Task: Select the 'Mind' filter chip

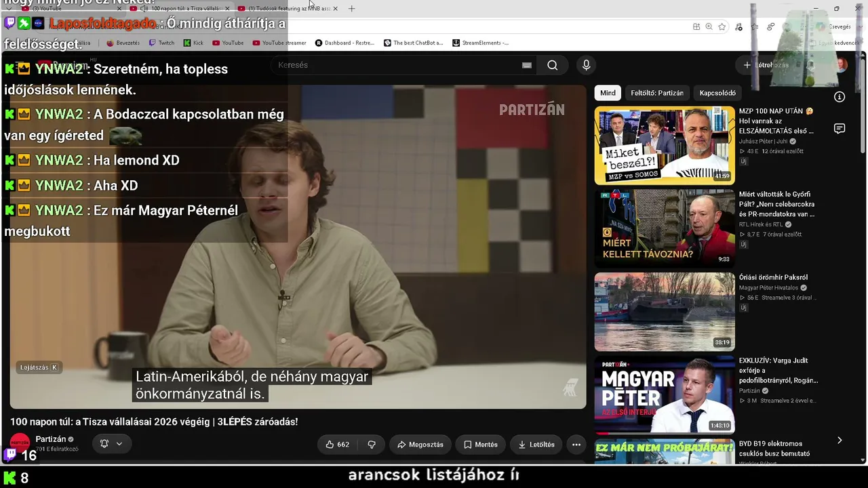Action: [x=608, y=93]
